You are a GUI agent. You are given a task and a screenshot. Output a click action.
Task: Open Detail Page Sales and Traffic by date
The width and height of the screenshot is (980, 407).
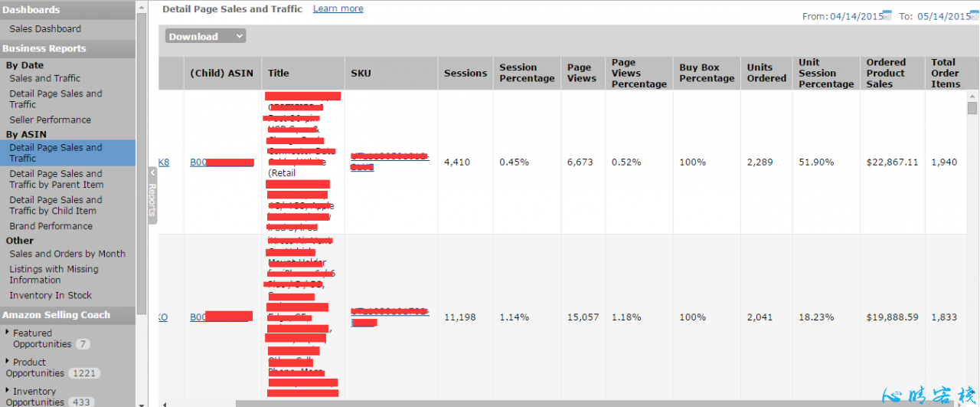point(55,99)
